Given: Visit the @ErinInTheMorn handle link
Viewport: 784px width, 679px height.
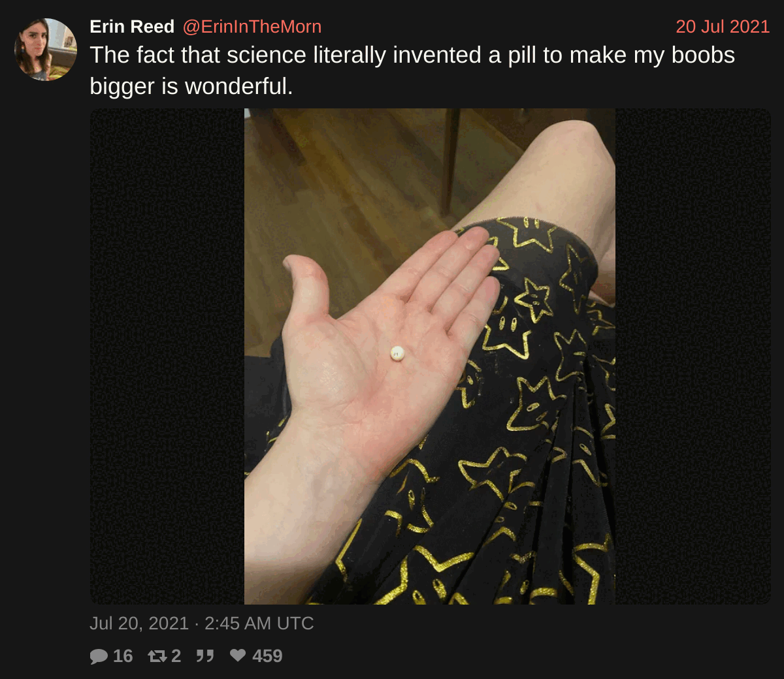Looking at the screenshot, I should 252,27.
